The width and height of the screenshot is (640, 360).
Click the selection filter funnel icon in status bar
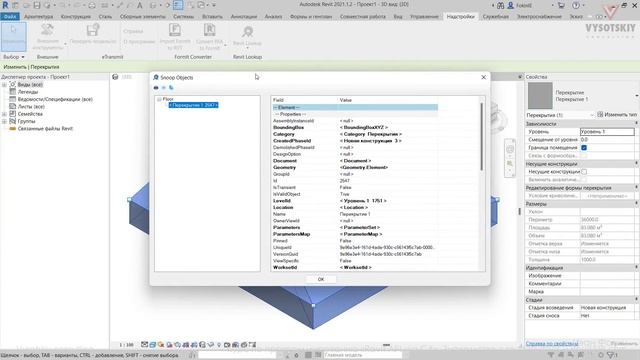tap(611, 355)
